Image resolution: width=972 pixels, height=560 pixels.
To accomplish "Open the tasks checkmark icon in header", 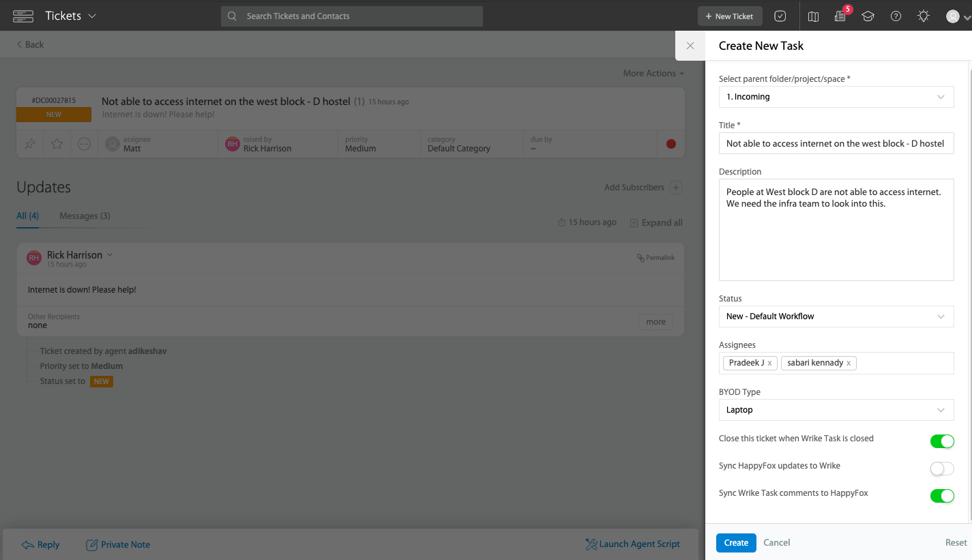I will click(780, 16).
